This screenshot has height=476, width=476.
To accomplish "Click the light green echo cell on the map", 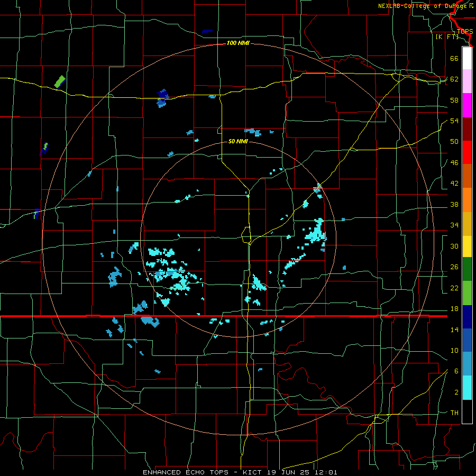I will click(60, 81).
